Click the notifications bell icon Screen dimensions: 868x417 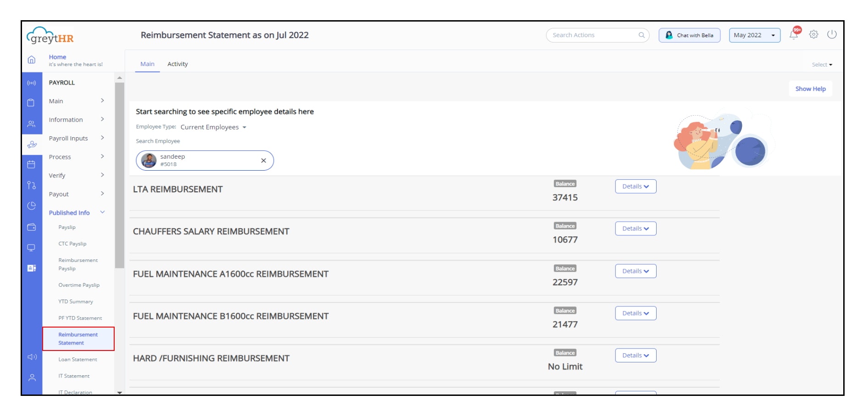[x=794, y=35]
